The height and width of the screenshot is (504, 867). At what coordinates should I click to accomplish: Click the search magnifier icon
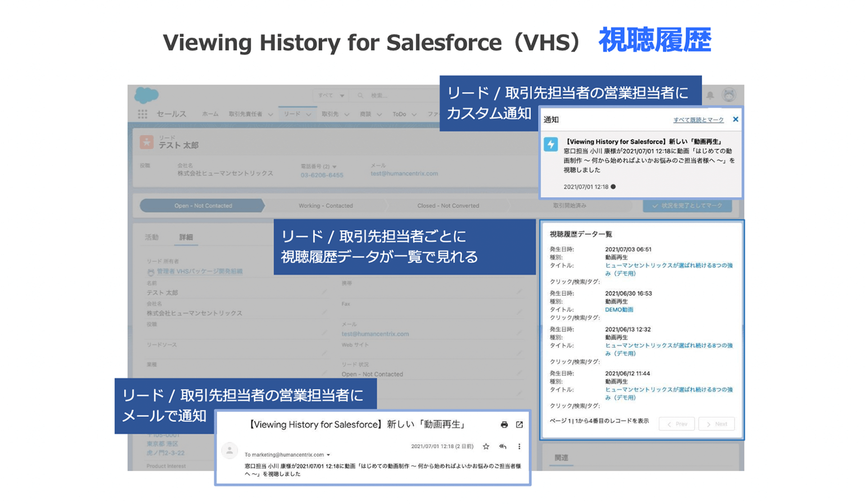pyautogui.click(x=360, y=95)
